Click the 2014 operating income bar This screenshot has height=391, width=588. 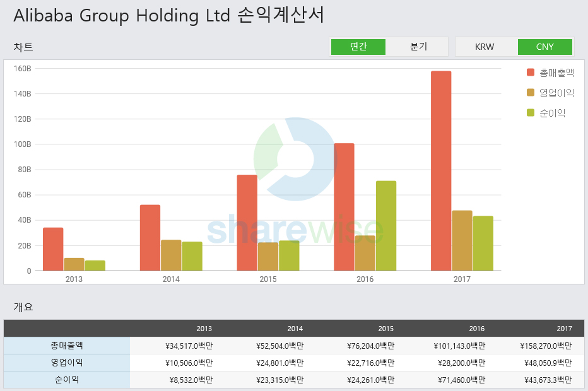(x=171, y=255)
